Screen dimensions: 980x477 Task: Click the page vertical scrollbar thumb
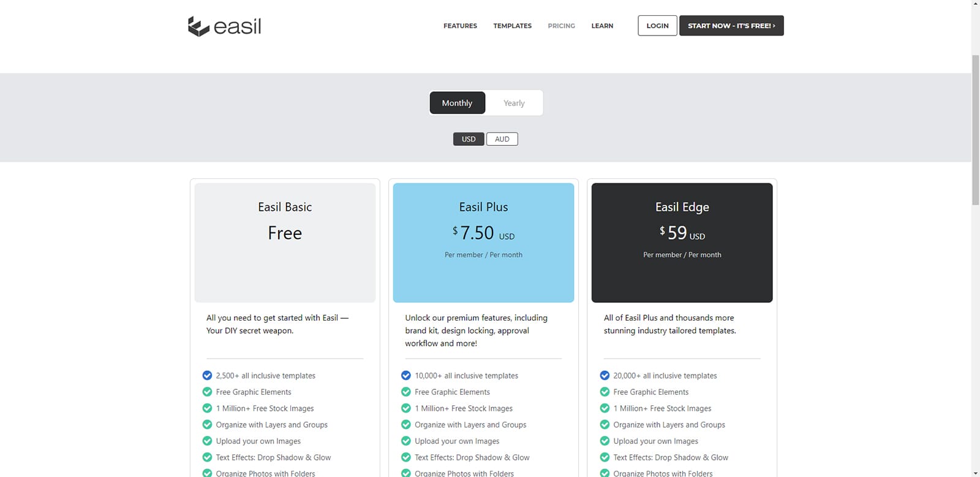point(976,130)
